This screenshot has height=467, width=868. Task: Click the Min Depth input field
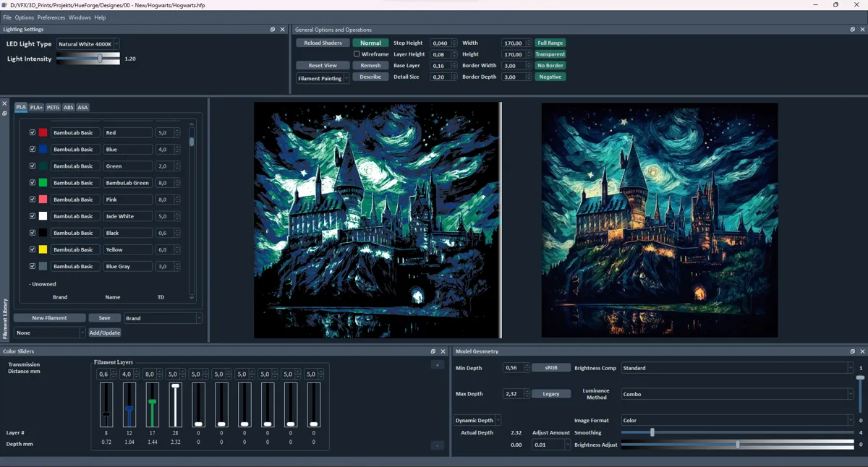(516, 368)
